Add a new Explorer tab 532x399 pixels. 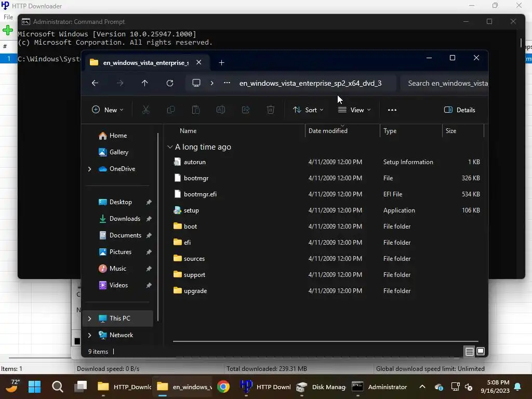221,63
